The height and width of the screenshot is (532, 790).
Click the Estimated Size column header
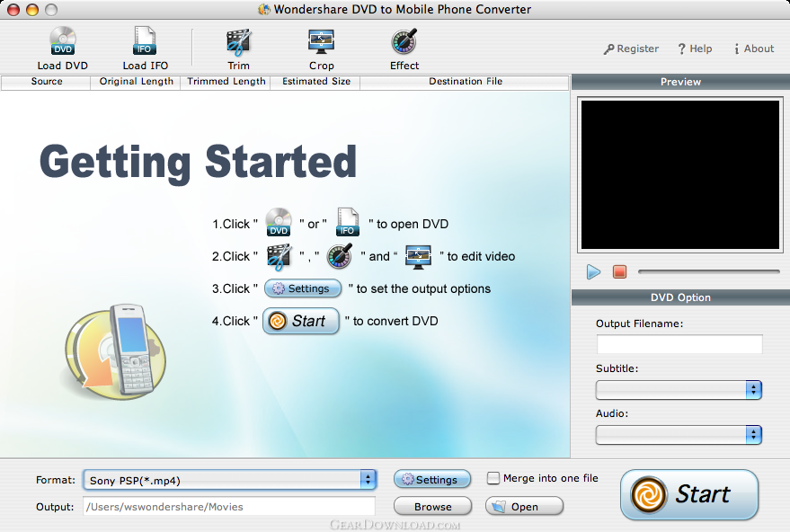coord(315,82)
